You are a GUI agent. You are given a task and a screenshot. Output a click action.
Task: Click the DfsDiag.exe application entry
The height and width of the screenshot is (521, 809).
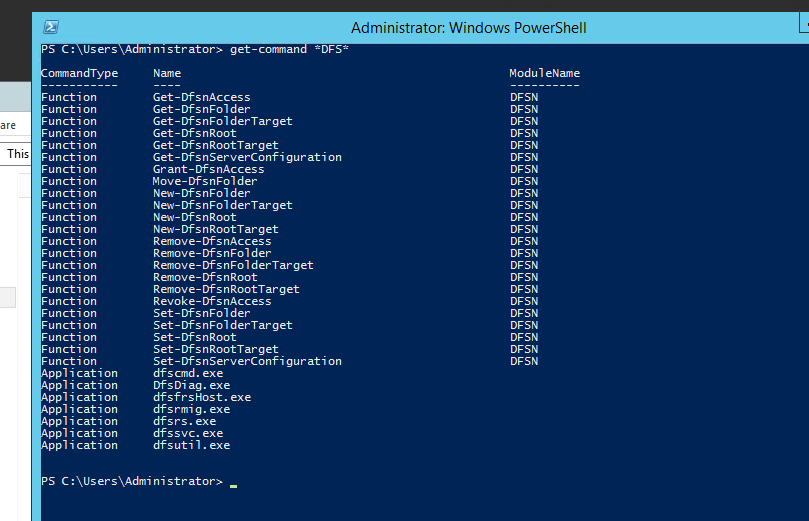coord(191,385)
